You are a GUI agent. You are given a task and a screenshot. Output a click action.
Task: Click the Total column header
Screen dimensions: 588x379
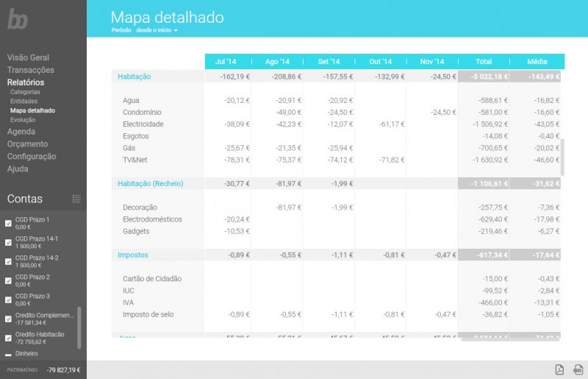483,61
